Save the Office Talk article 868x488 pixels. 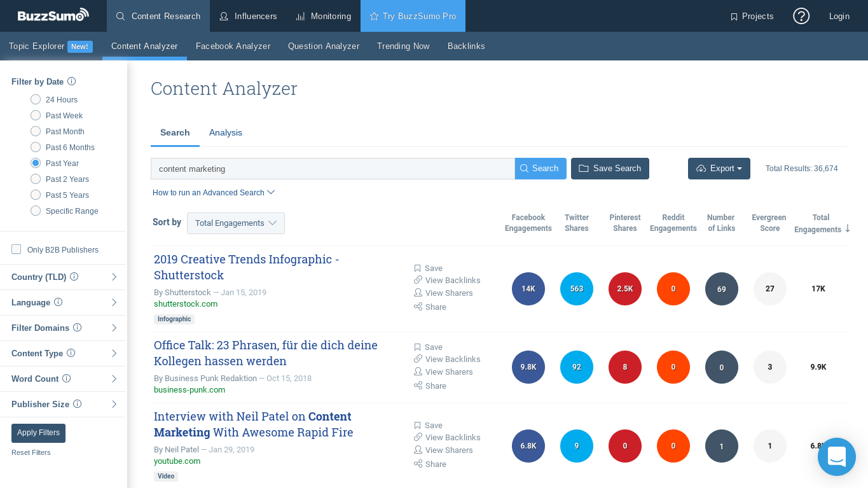[428, 347]
